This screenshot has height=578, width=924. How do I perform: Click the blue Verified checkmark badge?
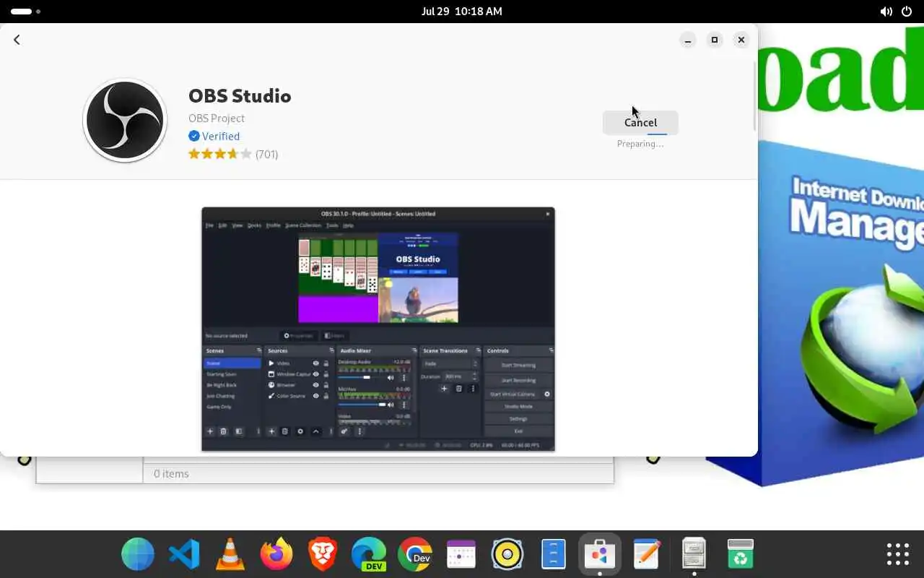(194, 136)
